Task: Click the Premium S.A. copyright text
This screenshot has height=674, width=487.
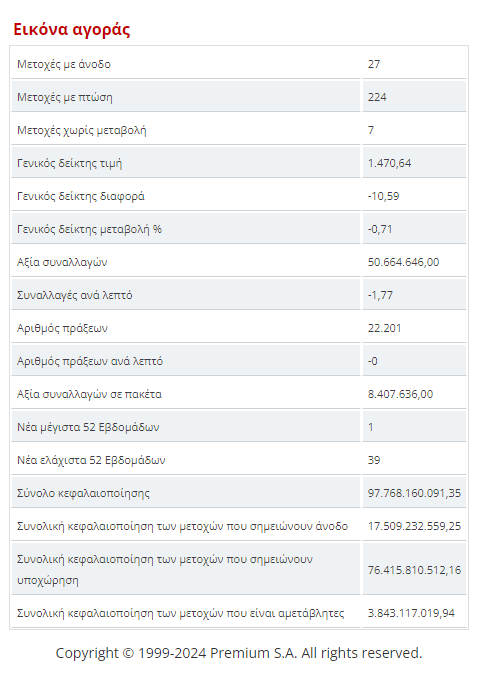Action: (239, 653)
